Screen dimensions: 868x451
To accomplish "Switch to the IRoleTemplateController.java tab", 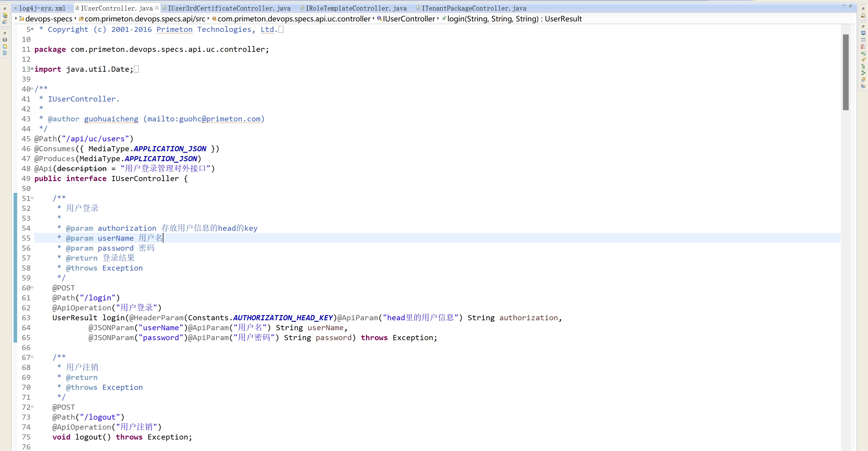I will click(x=356, y=8).
